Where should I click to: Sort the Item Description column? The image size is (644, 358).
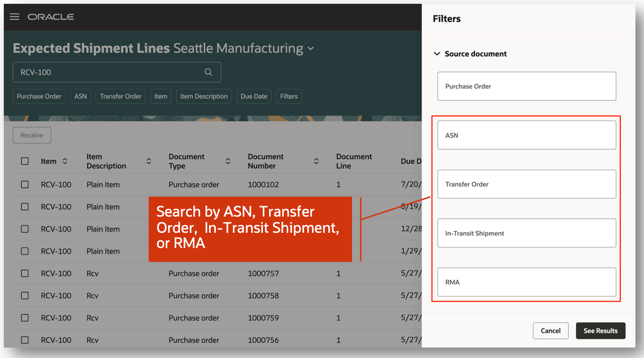(149, 161)
